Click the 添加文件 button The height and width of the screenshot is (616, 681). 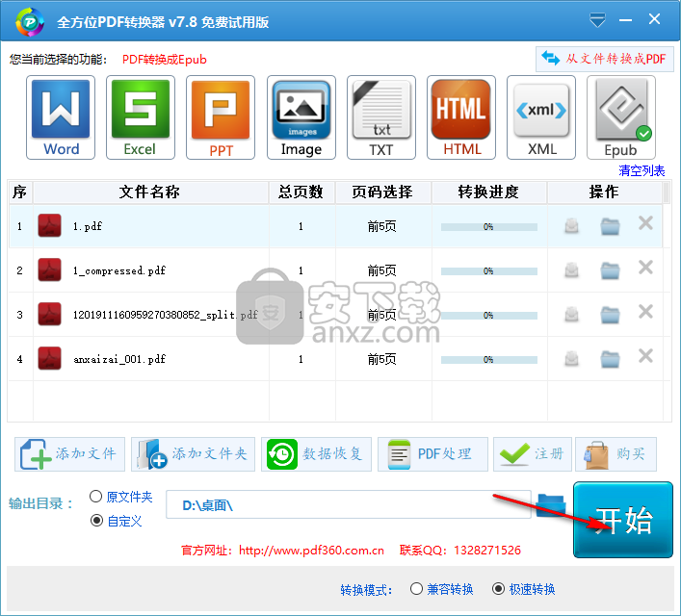[x=70, y=454]
